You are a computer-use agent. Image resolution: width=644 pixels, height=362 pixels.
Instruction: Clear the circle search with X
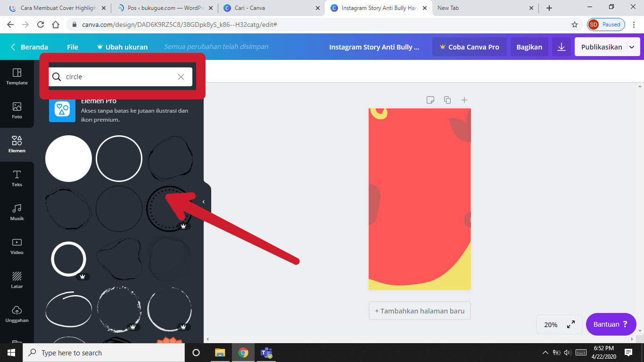(x=181, y=76)
